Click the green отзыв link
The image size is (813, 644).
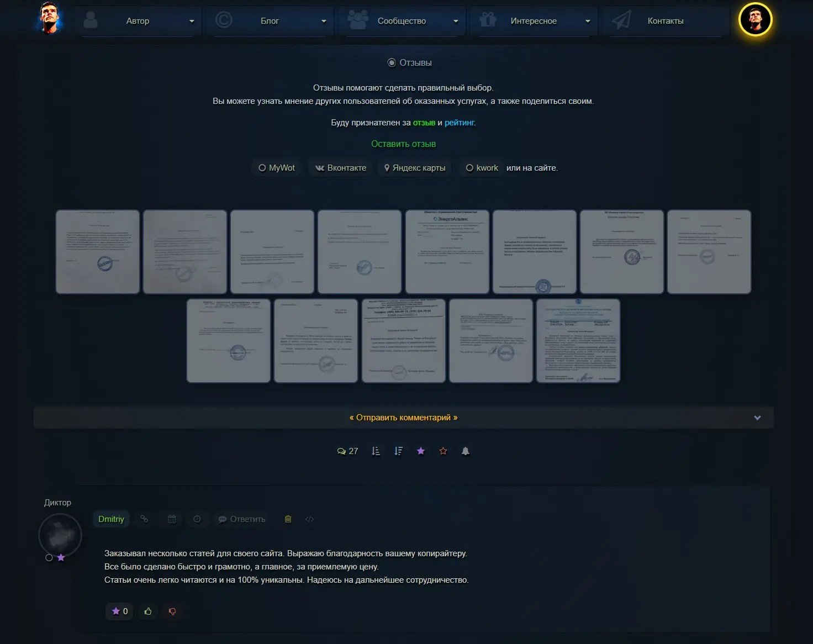pyautogui.click(x=424, y=123)
